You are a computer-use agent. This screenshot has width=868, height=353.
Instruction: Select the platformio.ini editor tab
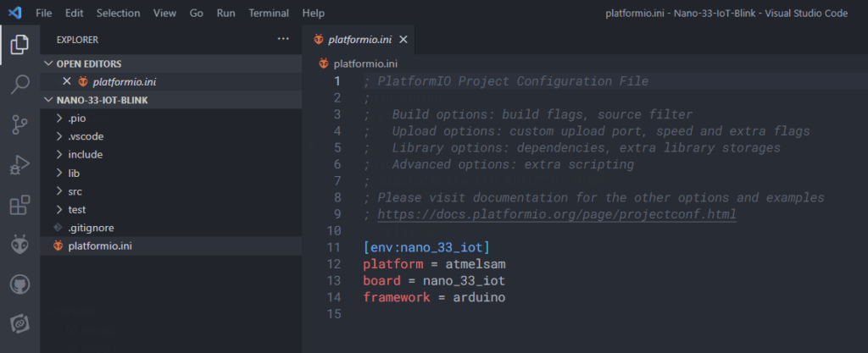click(x=359, y=39)
